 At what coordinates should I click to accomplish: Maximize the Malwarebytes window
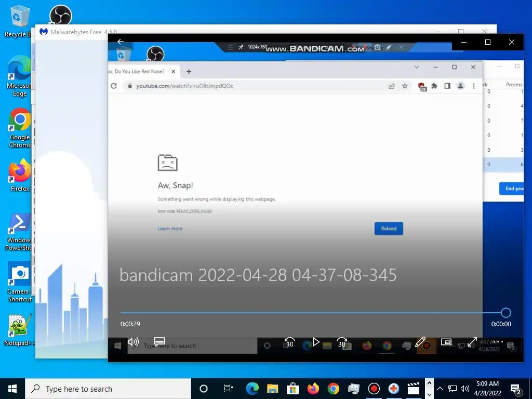(x=461, y=32)
